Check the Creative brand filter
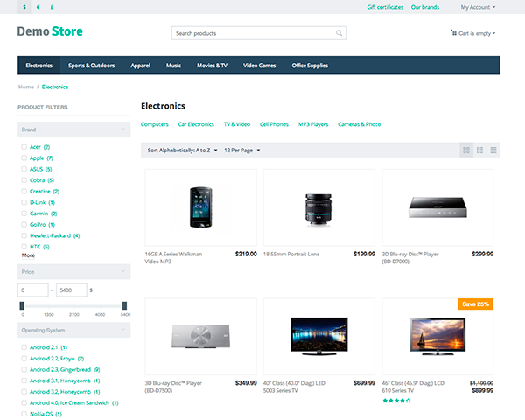 (x=24, y=192)
